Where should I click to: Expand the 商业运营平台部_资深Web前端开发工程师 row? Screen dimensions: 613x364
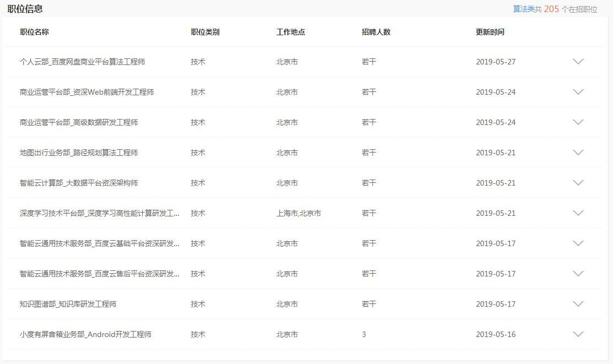point(578,92)
